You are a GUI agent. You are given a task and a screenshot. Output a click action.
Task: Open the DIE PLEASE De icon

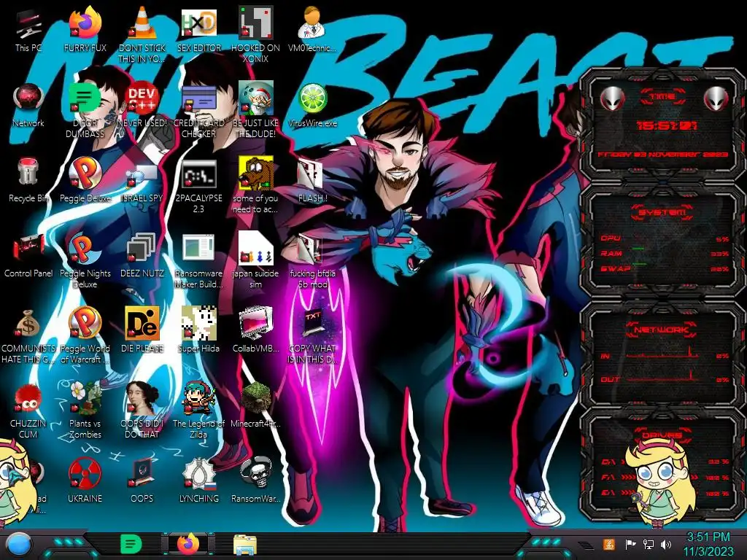coord(142,323)
